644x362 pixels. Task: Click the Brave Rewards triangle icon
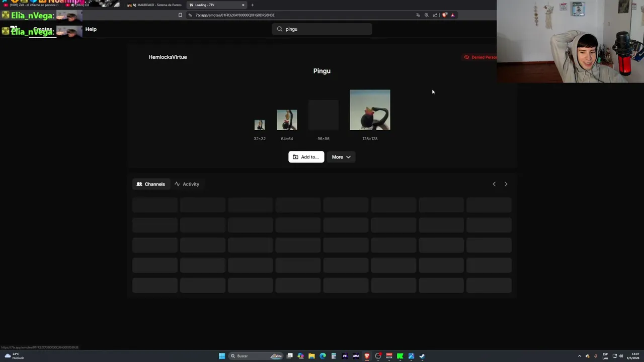click(x=452, y=15)
